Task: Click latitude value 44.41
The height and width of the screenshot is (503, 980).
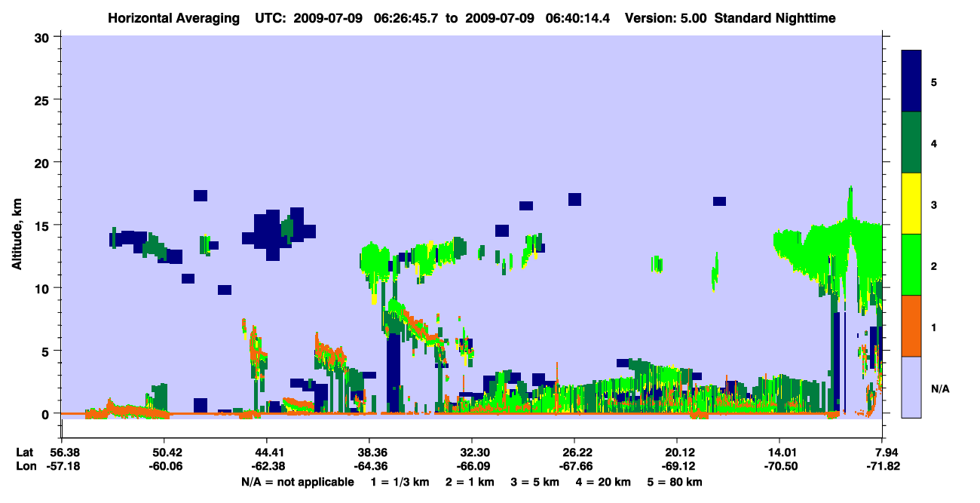Action: [x=266, y=452]
